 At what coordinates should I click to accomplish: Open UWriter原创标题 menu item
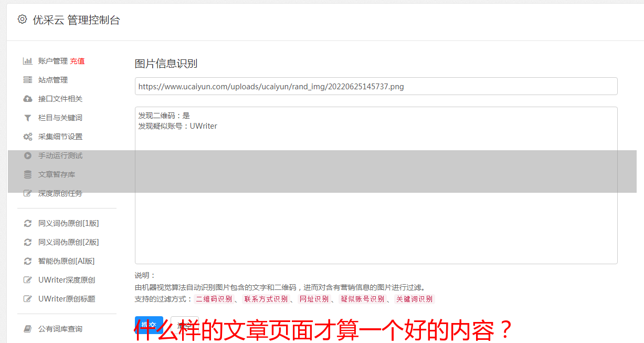(67, 299)
